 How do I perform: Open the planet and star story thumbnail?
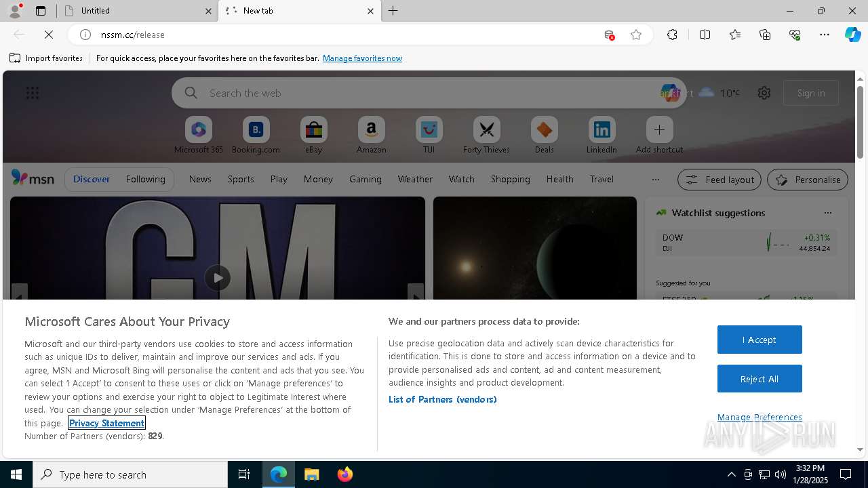tap(535, 248)
